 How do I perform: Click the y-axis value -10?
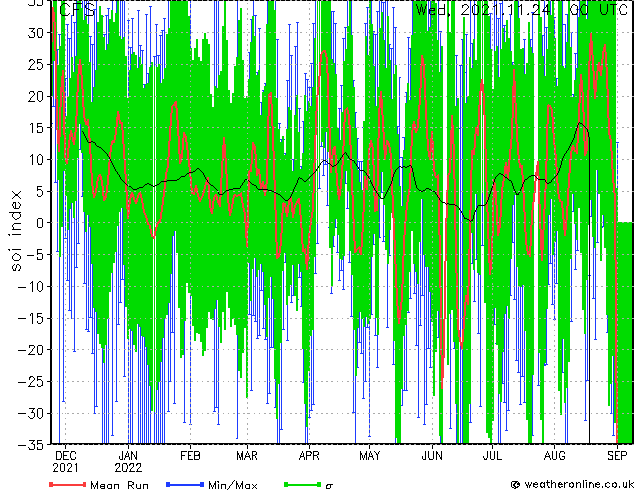pyautogui.click(x=31, y=286)
